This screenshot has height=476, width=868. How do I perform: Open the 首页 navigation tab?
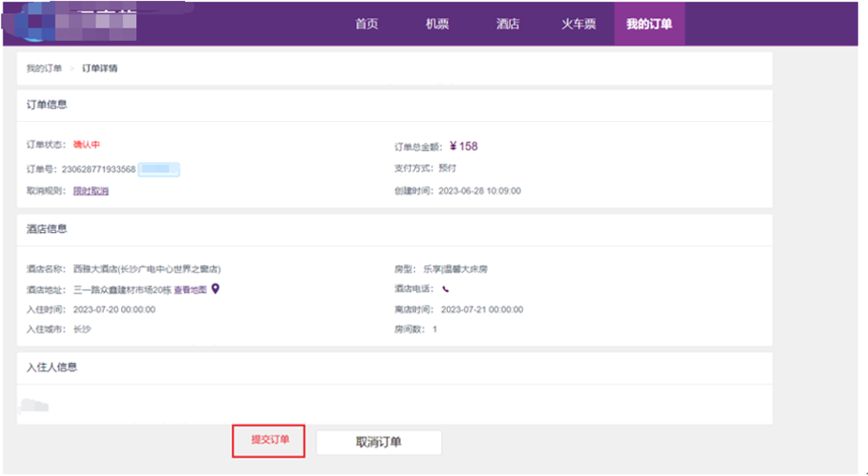[366, 24]
